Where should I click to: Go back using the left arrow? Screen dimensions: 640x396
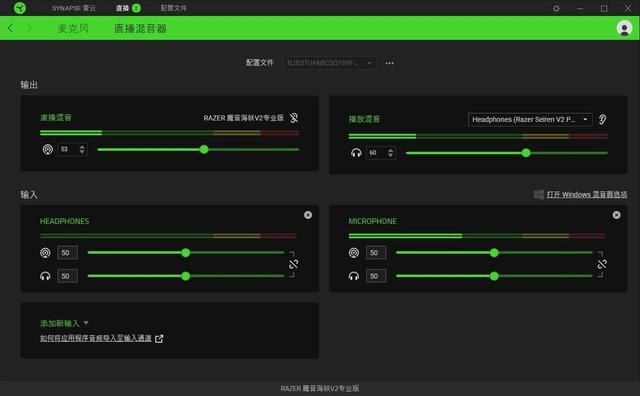pyautogui.click(x=11, y=28)
